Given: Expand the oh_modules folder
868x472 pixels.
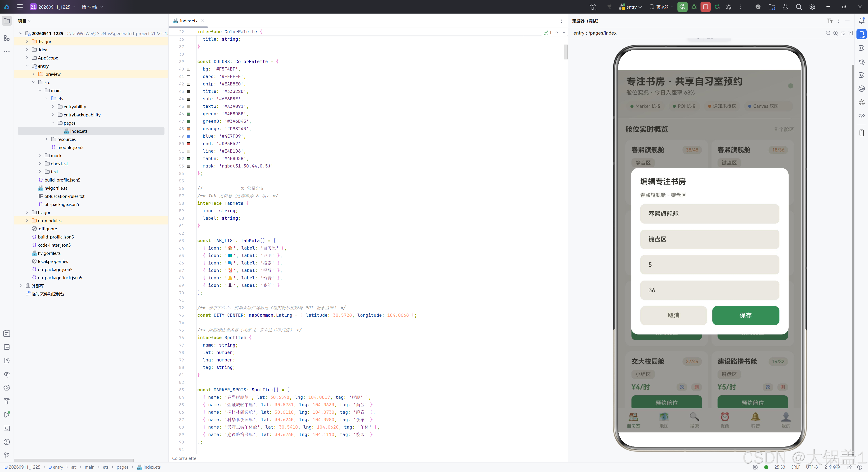Looking at the screenshot, I should (27, 221).
